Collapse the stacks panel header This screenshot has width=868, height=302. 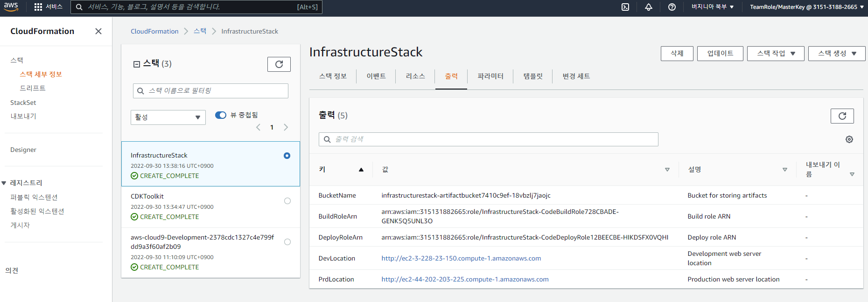click(137, 64)
